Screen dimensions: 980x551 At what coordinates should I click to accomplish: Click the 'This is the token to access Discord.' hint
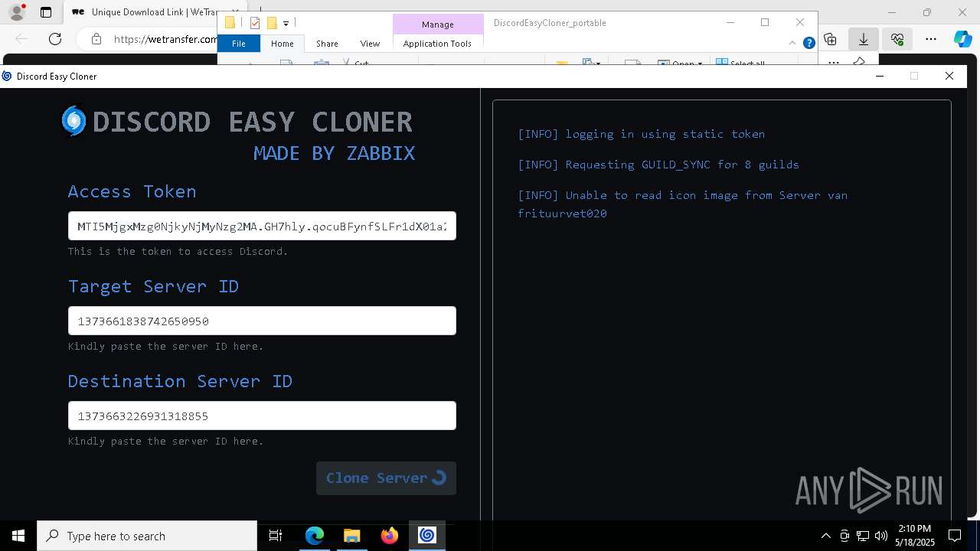pos(178,251)
